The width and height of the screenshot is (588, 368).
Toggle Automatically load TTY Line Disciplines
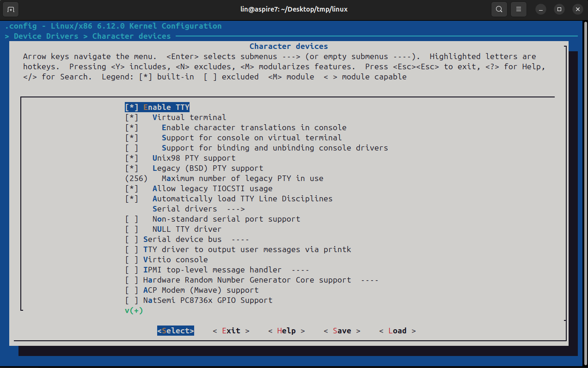229,199
